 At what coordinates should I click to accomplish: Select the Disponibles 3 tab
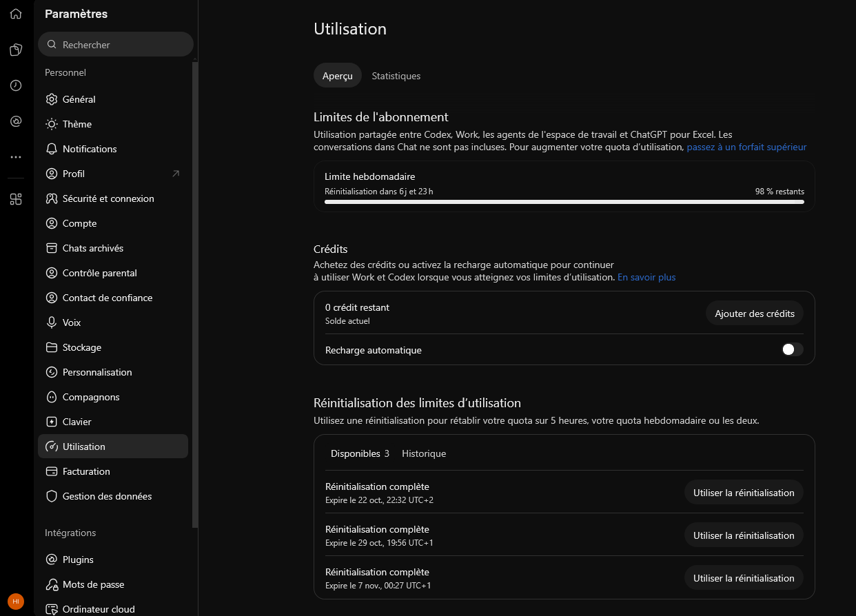tap(360, 453)
